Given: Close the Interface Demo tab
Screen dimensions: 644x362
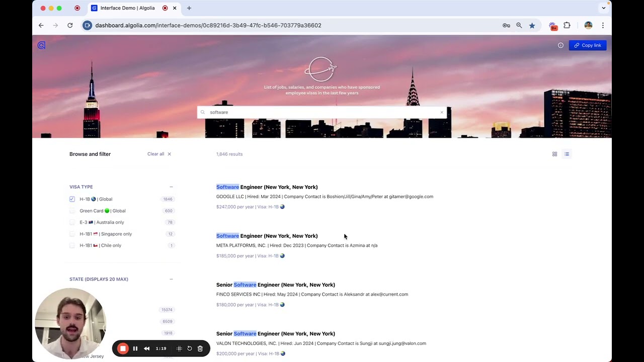Looking at the screenshot, I should 175,8.
